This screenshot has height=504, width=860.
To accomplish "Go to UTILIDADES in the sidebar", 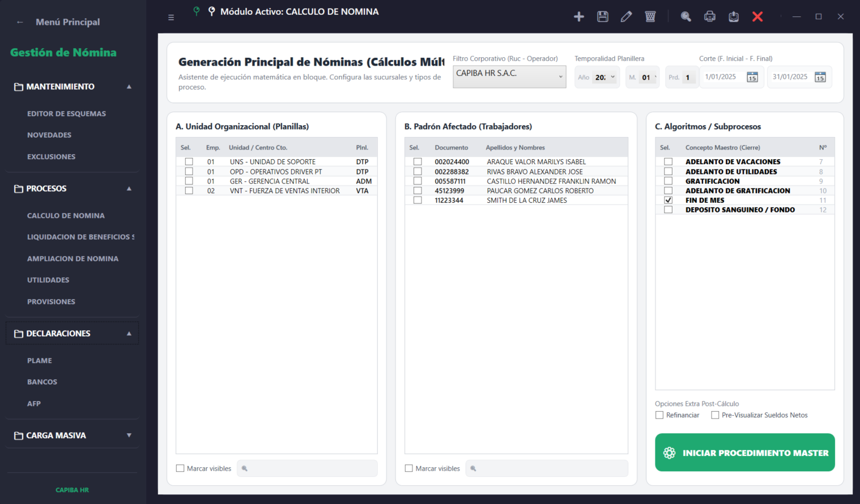I will coord(48,280).
